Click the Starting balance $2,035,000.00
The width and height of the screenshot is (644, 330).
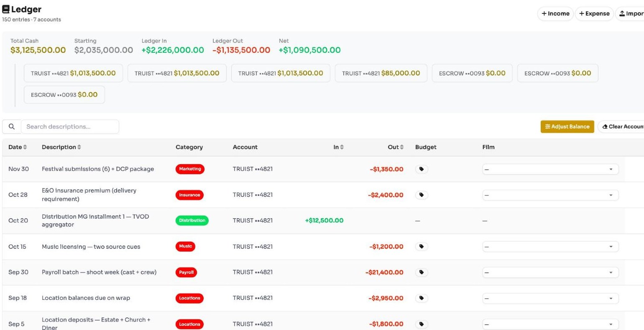(104, 50)
